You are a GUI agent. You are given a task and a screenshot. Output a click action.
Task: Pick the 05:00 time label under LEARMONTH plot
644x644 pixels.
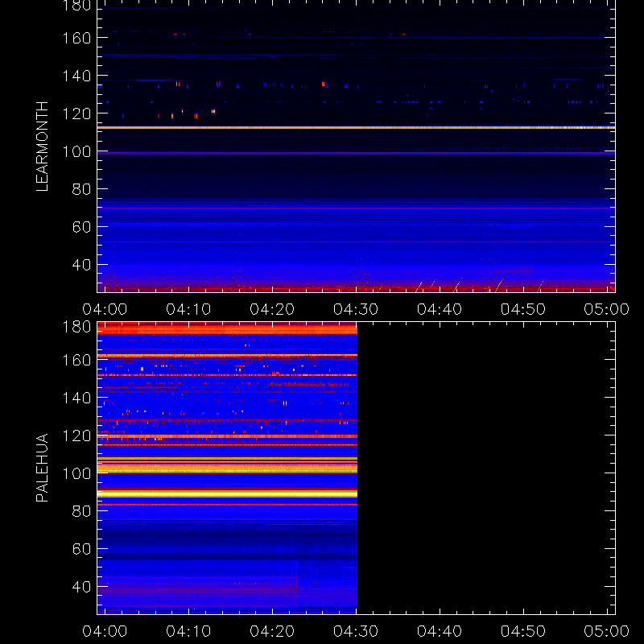pyautogui.click(x=607, y=309)
